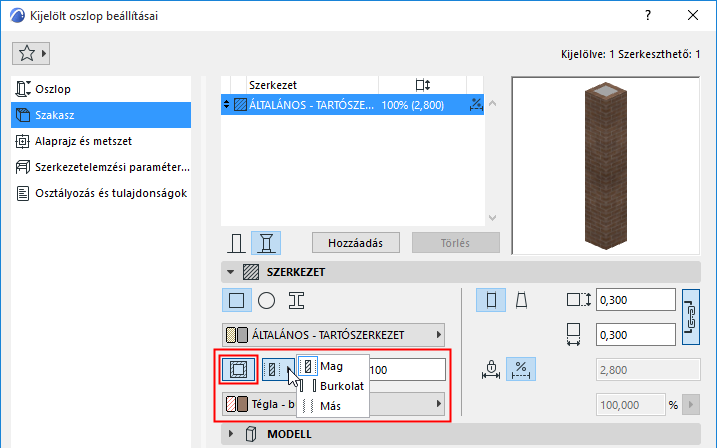Image resolution: width=717 pixels, height=448 pixels.
Task: Choose Mag from the veneer type menu
Action: click(332, 366)
